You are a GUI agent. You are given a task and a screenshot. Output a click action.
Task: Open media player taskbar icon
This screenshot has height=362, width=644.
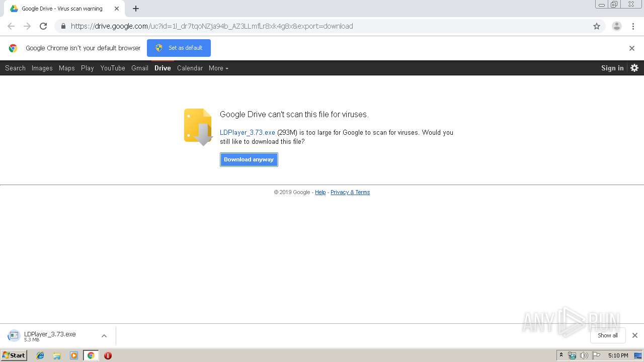click(x=74, y=355)
